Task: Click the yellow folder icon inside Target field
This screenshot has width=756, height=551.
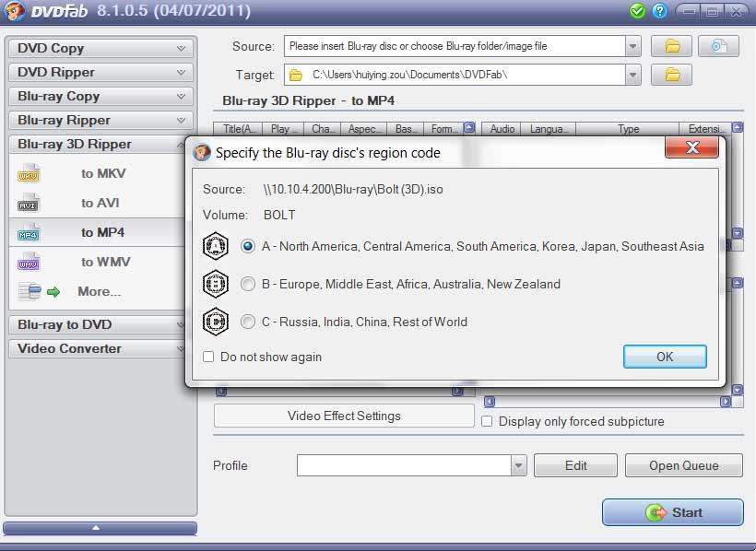Action: (296, 76)
